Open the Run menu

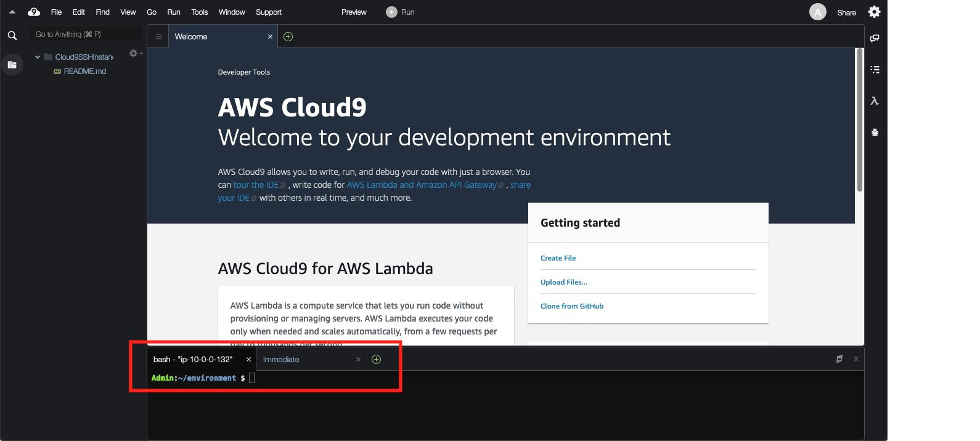[x=174, y=12]
